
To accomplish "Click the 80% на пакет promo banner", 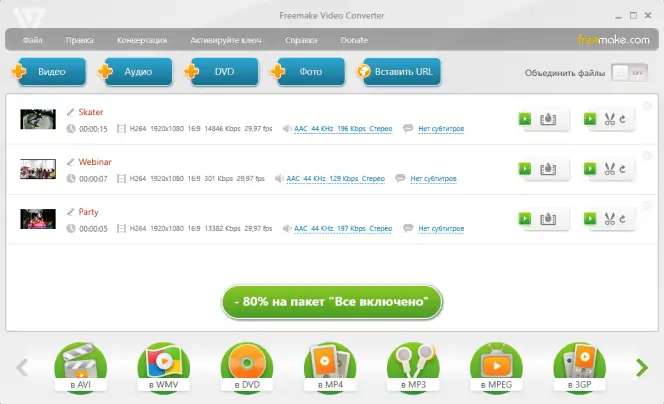I will tap(332, 302).
